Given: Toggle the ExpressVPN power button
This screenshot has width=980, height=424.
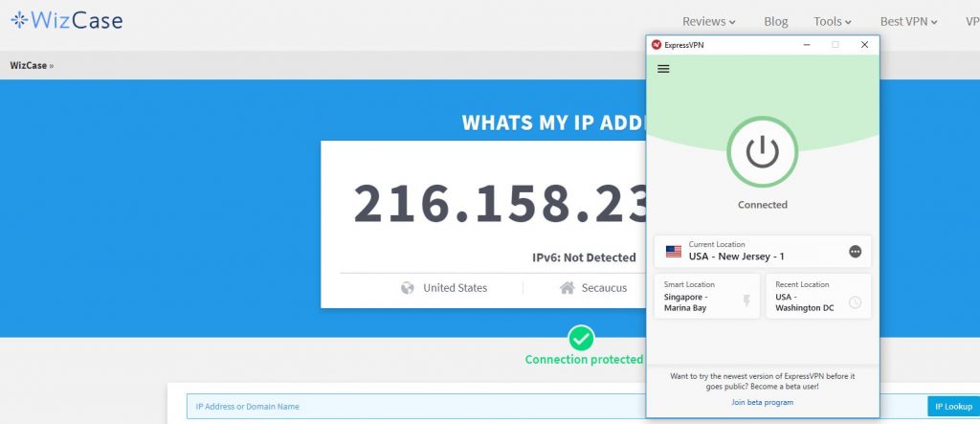Looking at the screenshot, I should point(762,151).
